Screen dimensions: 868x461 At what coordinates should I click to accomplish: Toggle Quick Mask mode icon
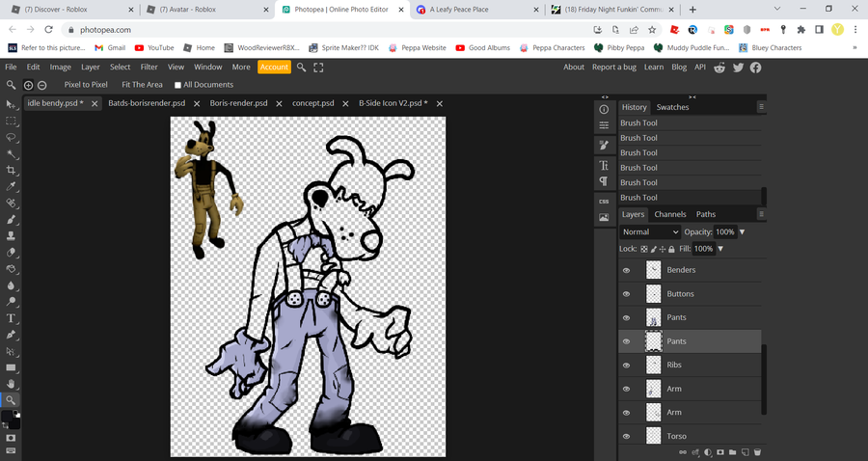[x=11, y=438]
